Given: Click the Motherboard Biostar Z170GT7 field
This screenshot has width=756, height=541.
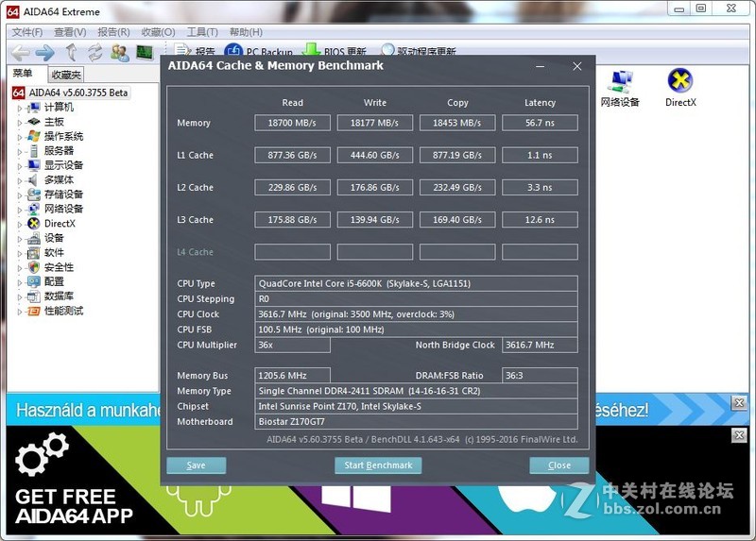Looking at the screenshot, I should coord(416,421).
